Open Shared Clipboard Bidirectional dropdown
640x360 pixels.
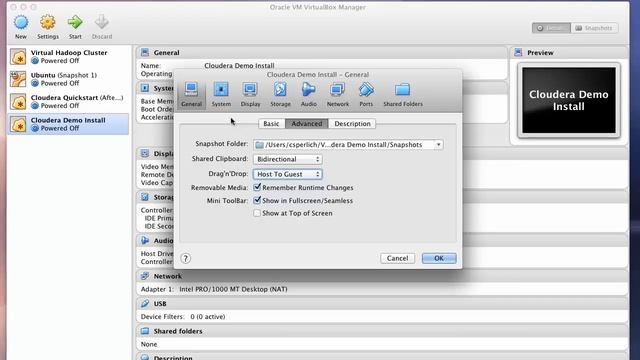(x=288, y=159)
